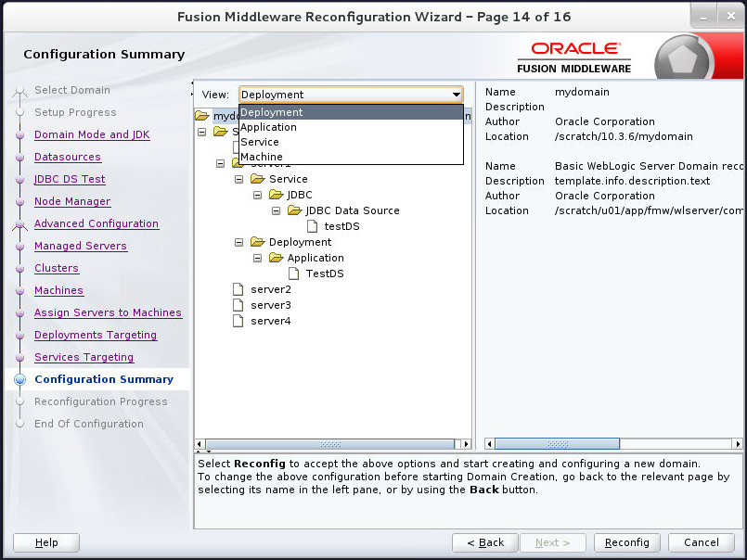Go to Managed Servers step
The image size is (747, 560).
tap(81, 247)
